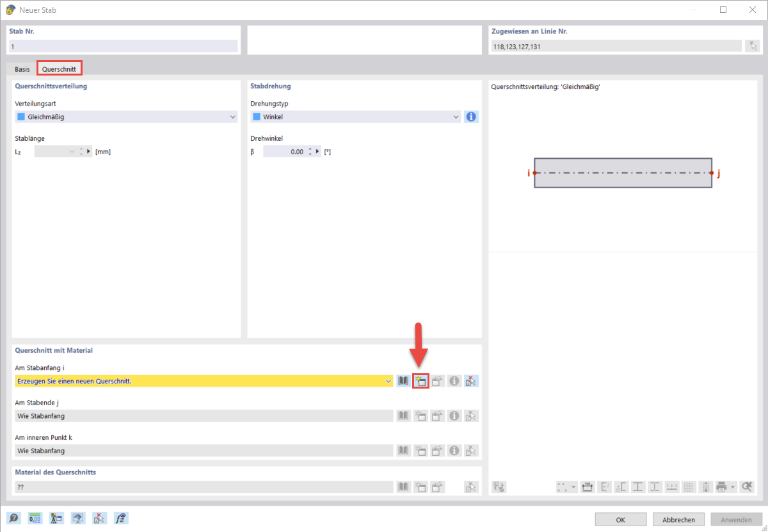Show dimensions with the 100 ruler icon
768x532 pixels.
click(588, 487)
